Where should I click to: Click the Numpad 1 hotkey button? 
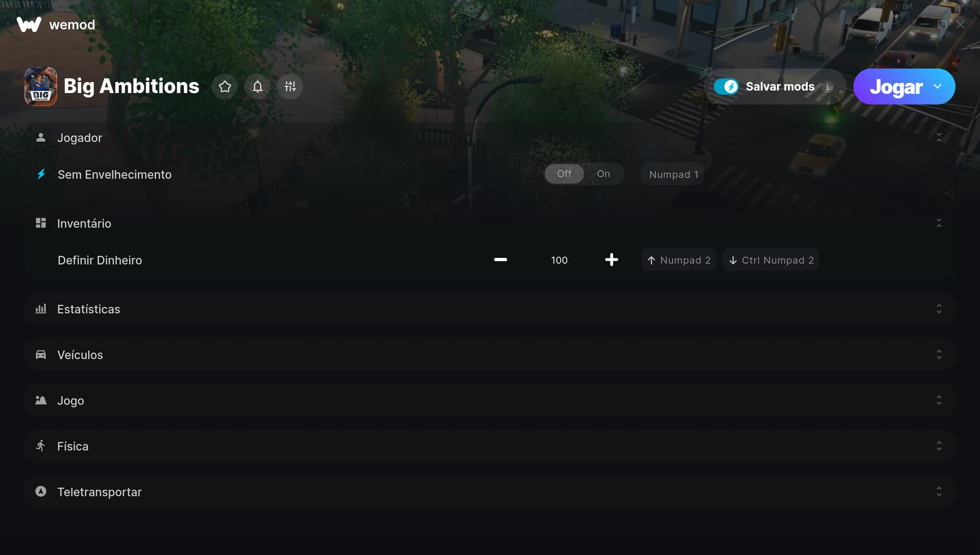[x=673, y=175]
